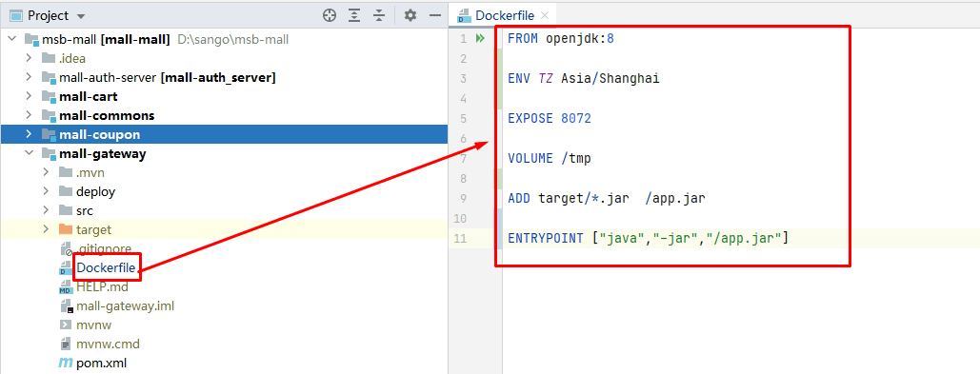Image resolution: width=980 pixels, height=374 pixels.
Task: Select the deploy folder
Action: click(224, 191)
